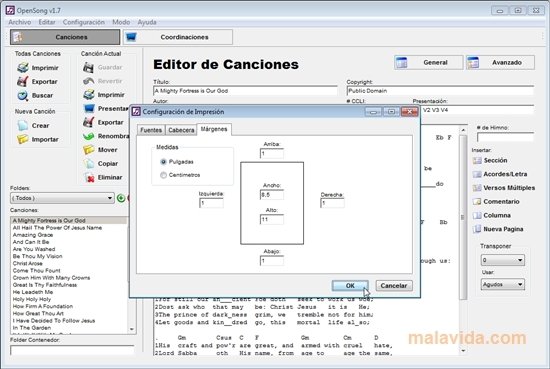Switch to the Coordinaciones mode
550x369 pixels.
[x=177, y=37]
